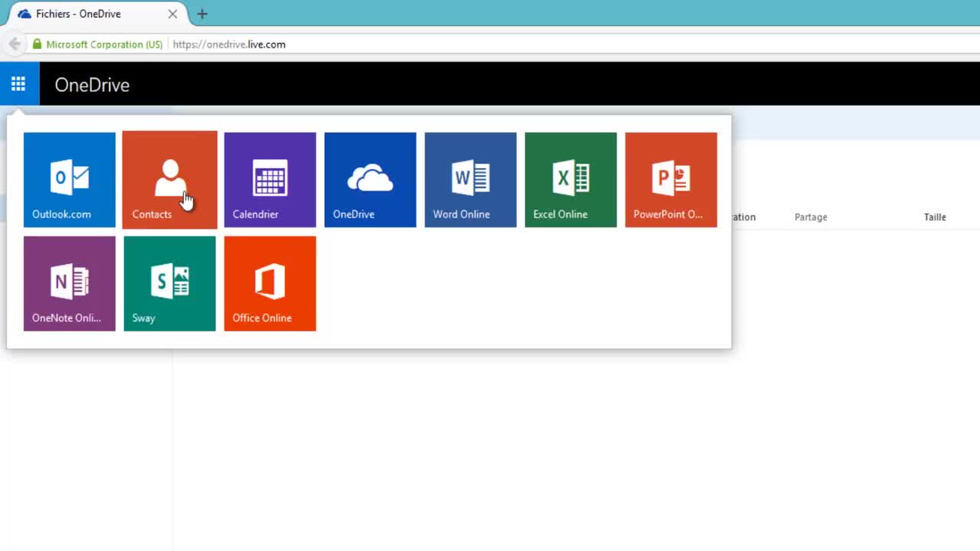Sort by the Partage column header
The image size is (980, 551).
811,217
